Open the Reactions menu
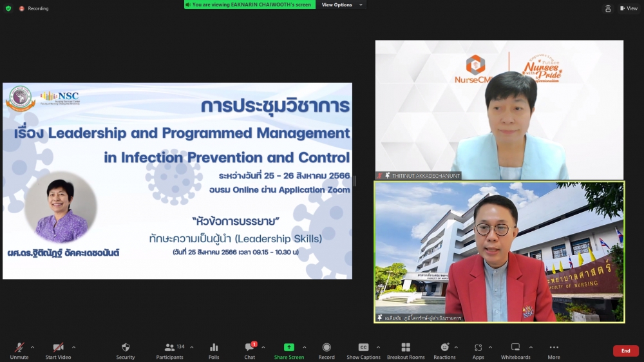Screen dimensions: 644x362 point(444,350)
